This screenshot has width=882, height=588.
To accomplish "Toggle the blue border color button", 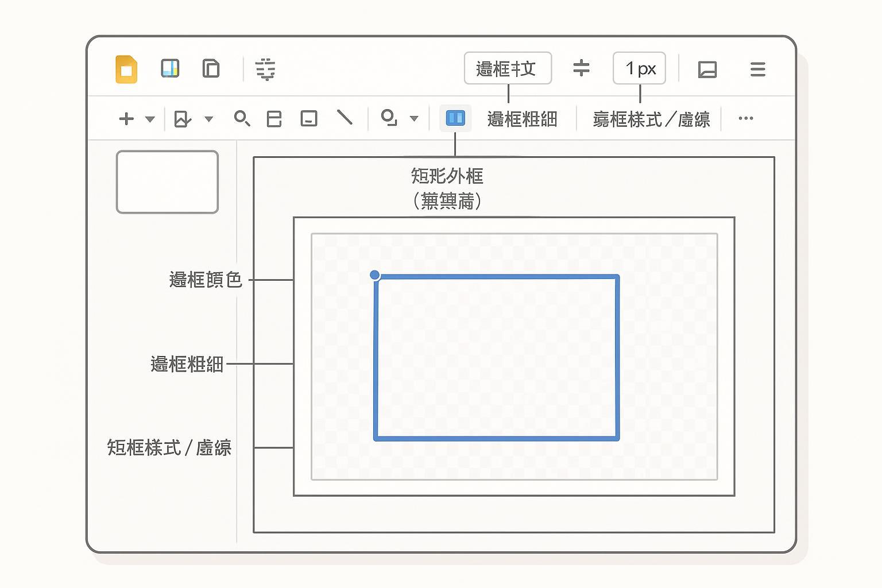I will pyautogui.click(x=455, y=118).
